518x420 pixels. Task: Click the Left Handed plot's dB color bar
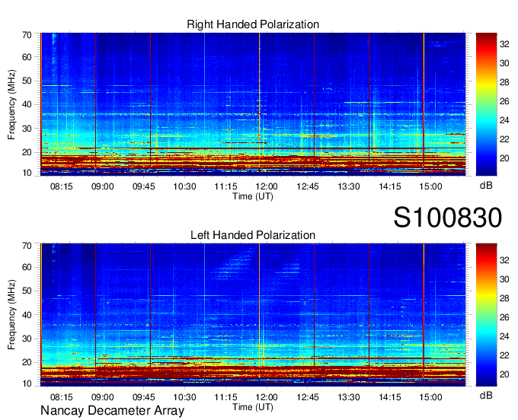click(486, 315)
